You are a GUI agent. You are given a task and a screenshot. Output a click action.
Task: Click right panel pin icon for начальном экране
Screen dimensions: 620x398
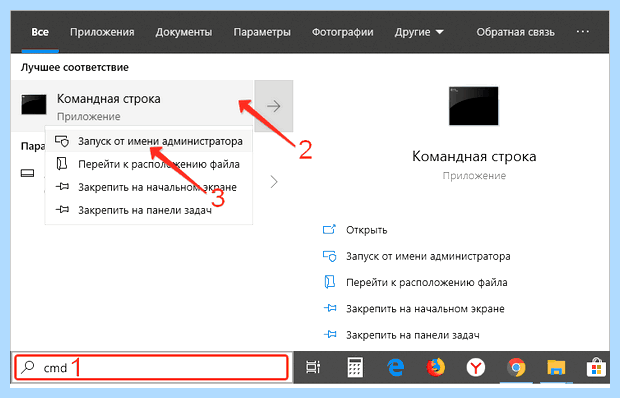330,308
